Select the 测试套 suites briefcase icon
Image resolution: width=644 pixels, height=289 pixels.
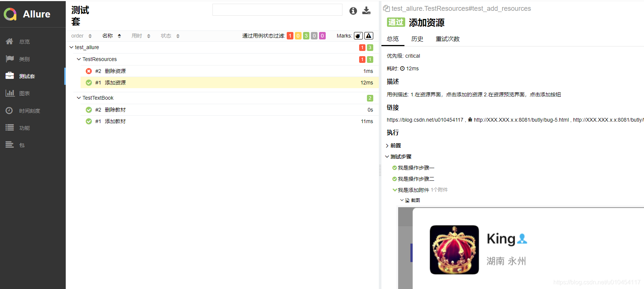[x=10, y=76]
